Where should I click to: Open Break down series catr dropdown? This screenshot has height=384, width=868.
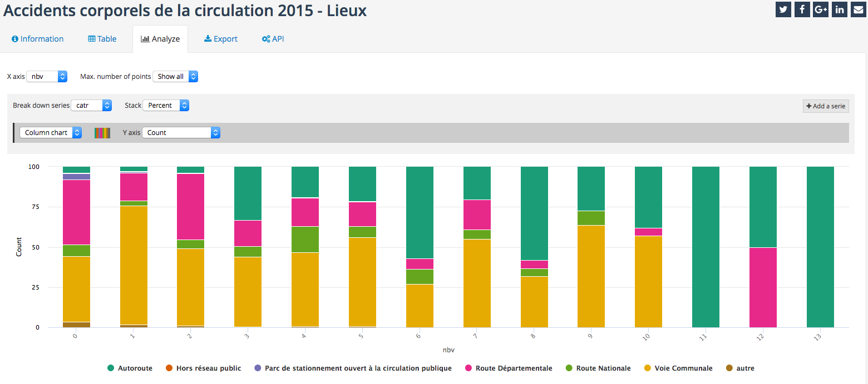91,106
